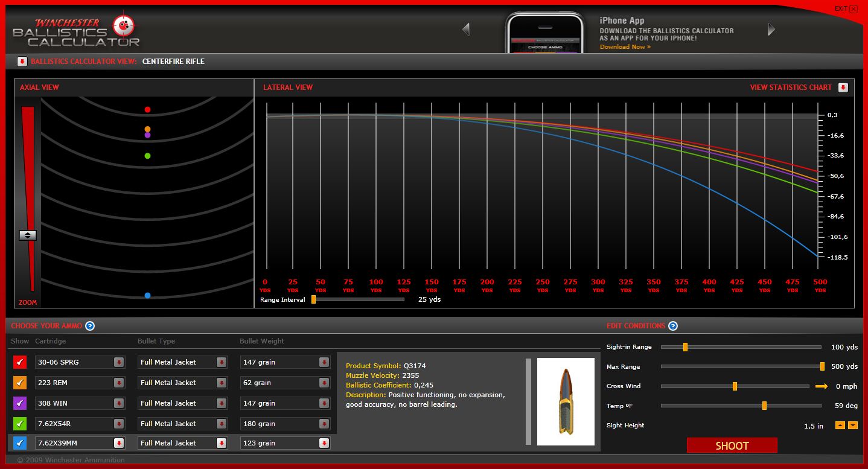Open the Edit Conditions help icon
The width and height of the screenshot is (868, 469).
click(672, 326)
